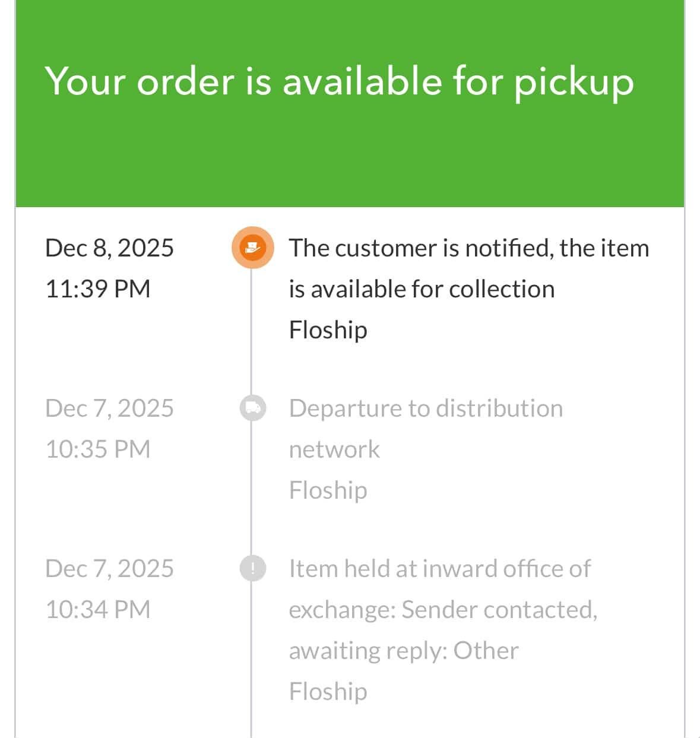Open the "Item held at inward office" event
Screen dimensions: 700x738
pyautogui.click(x=439, y=568)
